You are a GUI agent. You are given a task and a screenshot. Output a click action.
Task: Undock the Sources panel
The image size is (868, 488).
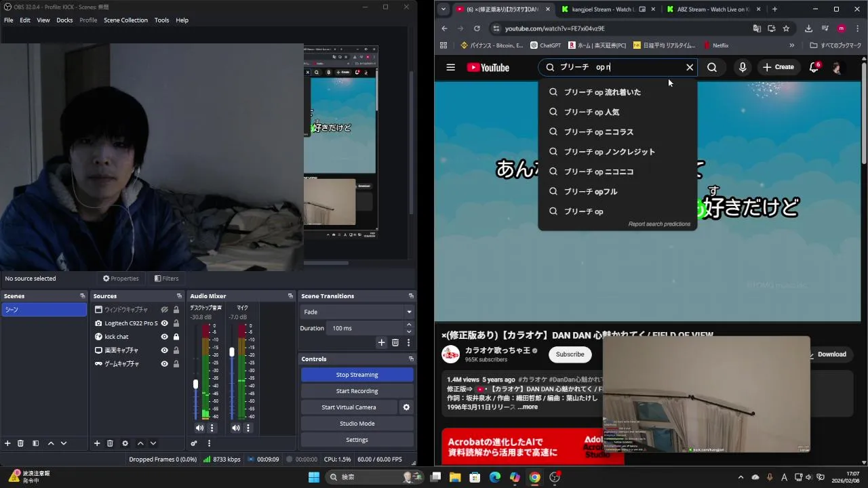pyautogui.click(x=180, y=296)
